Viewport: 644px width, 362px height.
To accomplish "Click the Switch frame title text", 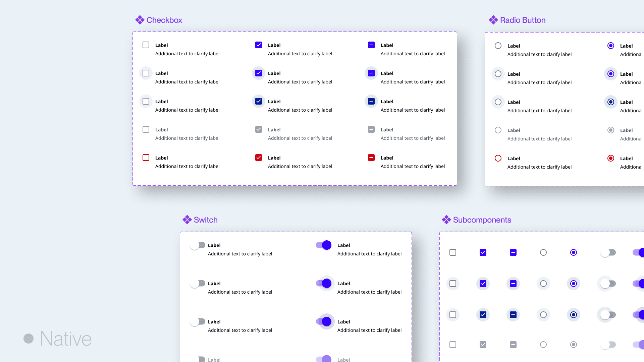I will [206, 220].
